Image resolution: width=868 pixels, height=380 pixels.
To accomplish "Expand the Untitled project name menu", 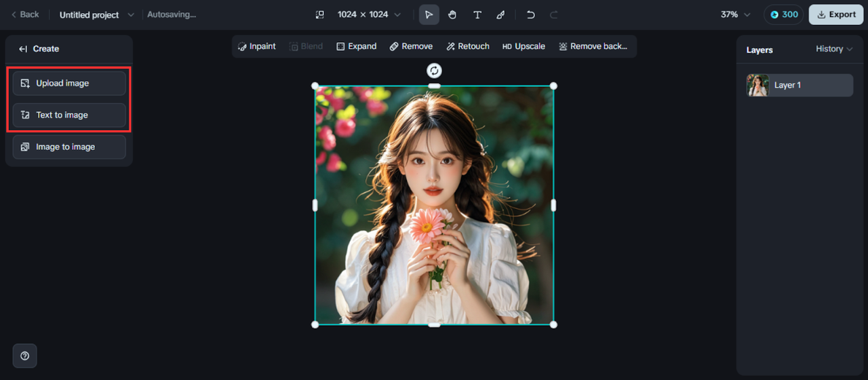I will click(131, 15).
